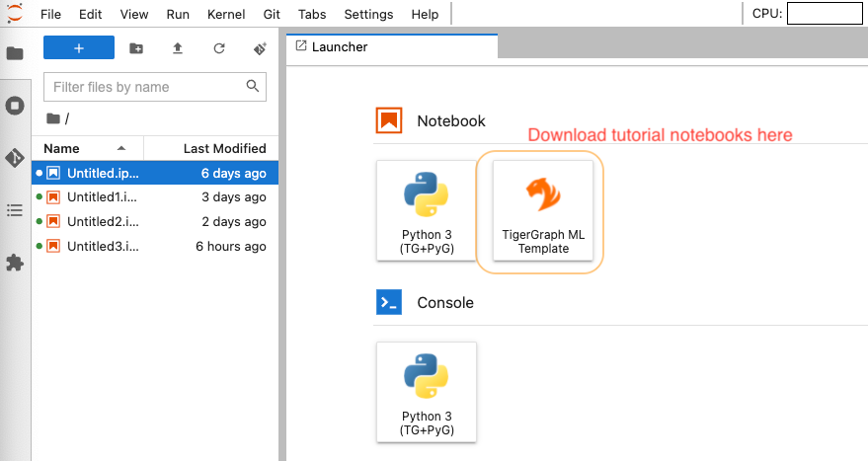Click the search magnifier in filter box

[253, 86]
